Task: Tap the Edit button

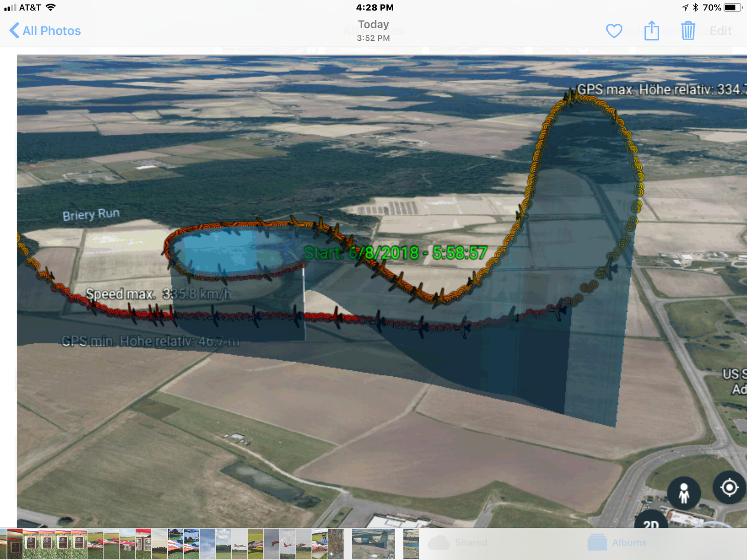Action: (720, 31)
